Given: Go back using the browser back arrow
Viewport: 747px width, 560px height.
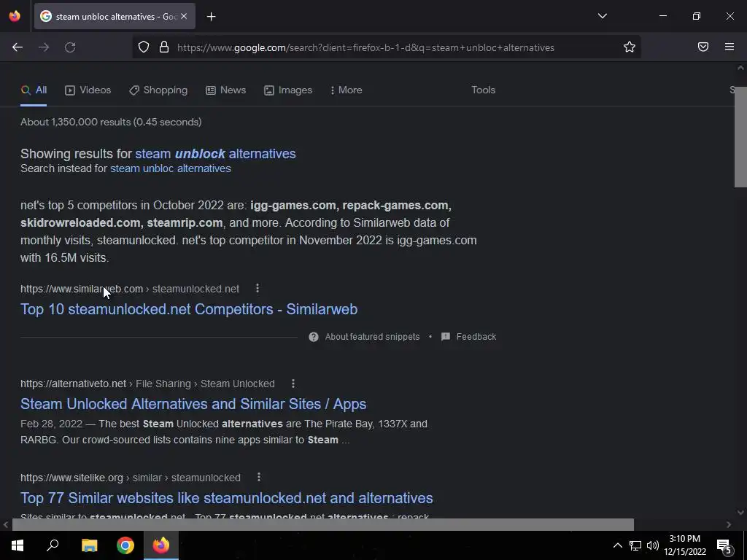Looking at the screenshot, I should click(x=18, y=47).
